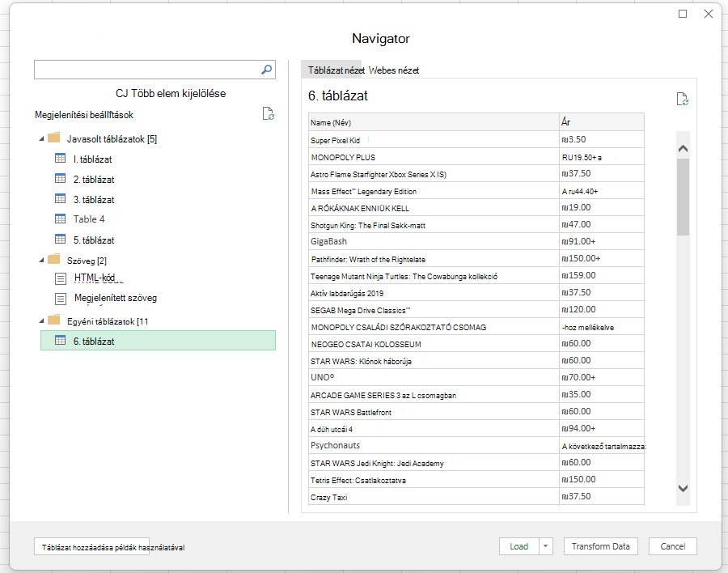The image size is (728, 573).
Task: Click the document icon beside HTML-kód
Action: [61, 279]
